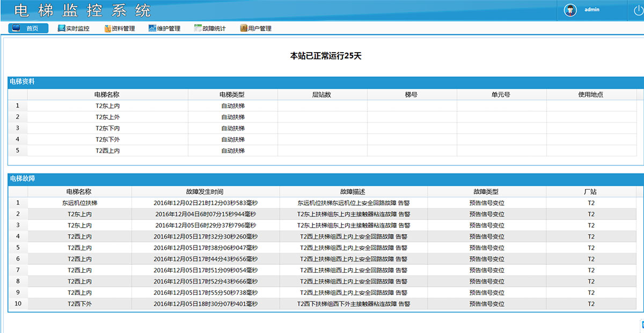Image resolution: width=644 pixels, height=333 pixels.
Task: Select the T2西上内 row in 电梯资料
Action: [107, 151]
